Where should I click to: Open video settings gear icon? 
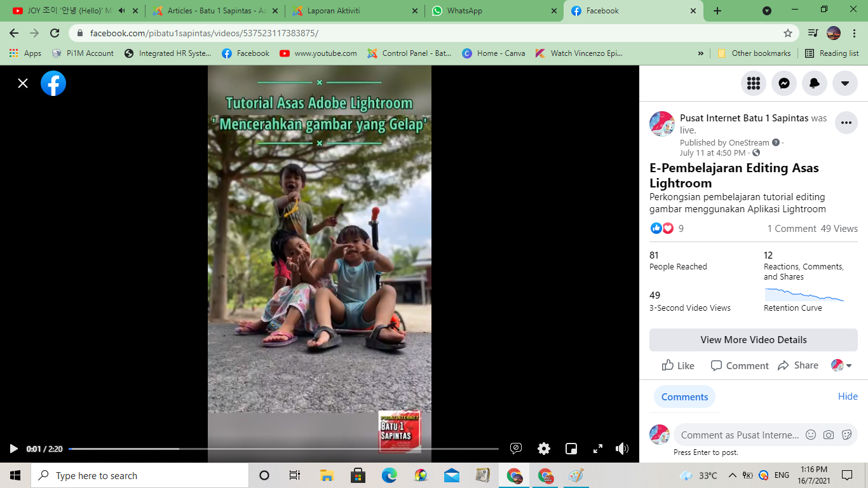pos(544,449)
